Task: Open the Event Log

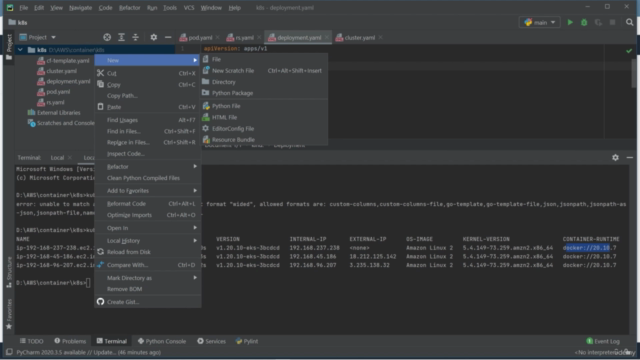Action: click(x=603, y=341)
